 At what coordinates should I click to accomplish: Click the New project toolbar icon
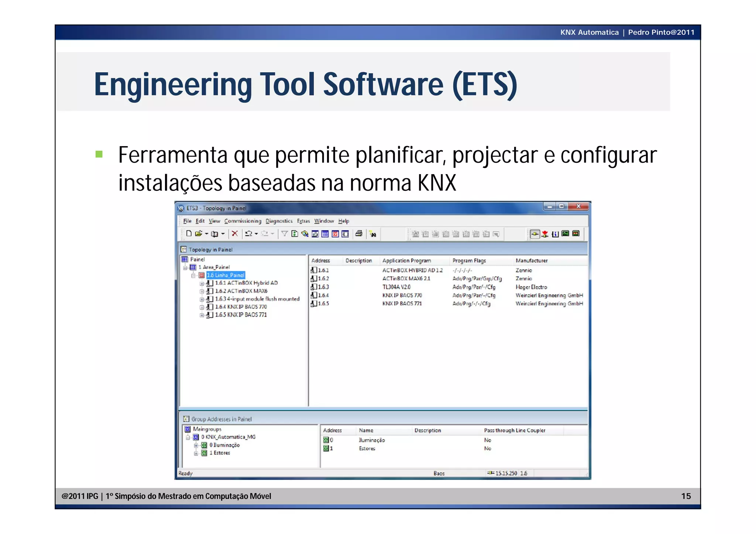[189, 234]
